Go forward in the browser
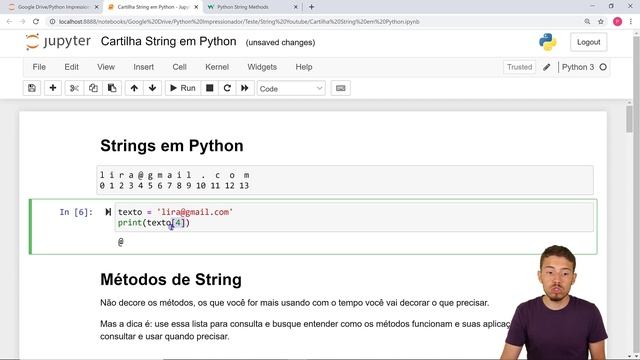 [x=22, y=22]
